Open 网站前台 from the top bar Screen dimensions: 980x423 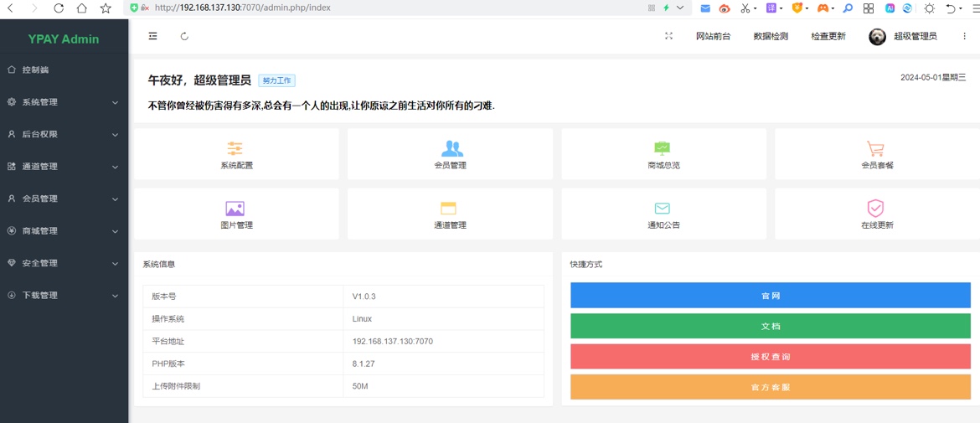713,36
